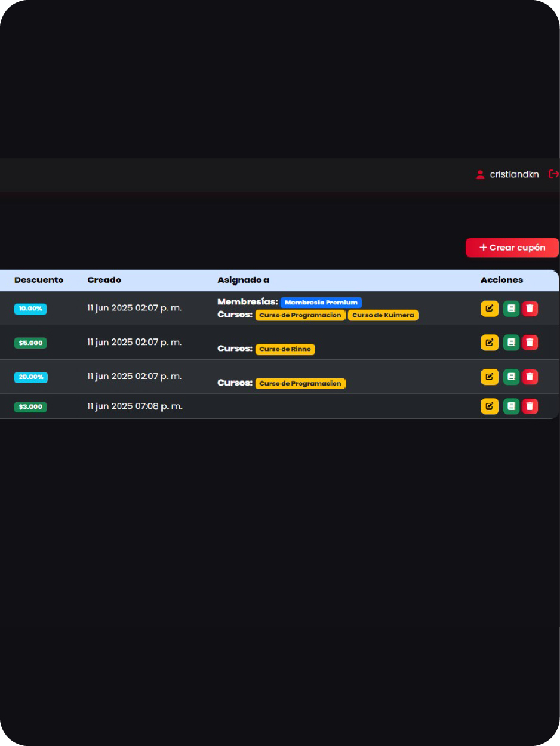Open the cristiandkn username link

click(x=514, y=174)
